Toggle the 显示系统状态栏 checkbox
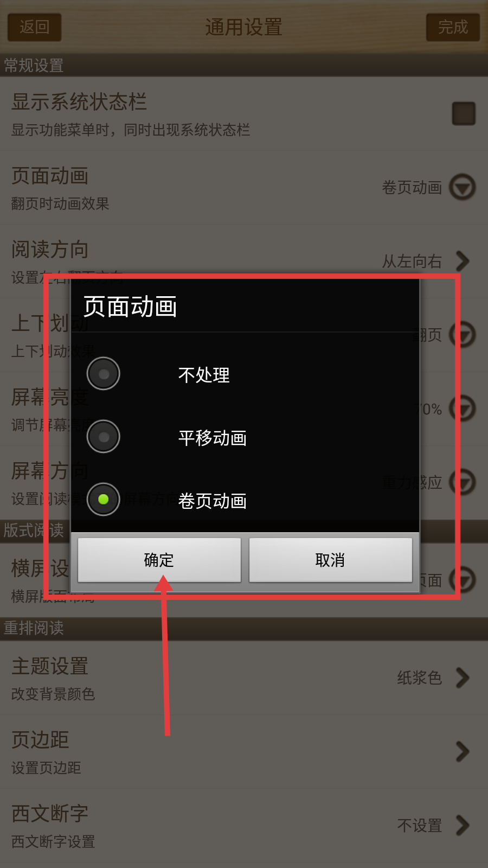 click(464, 113)
